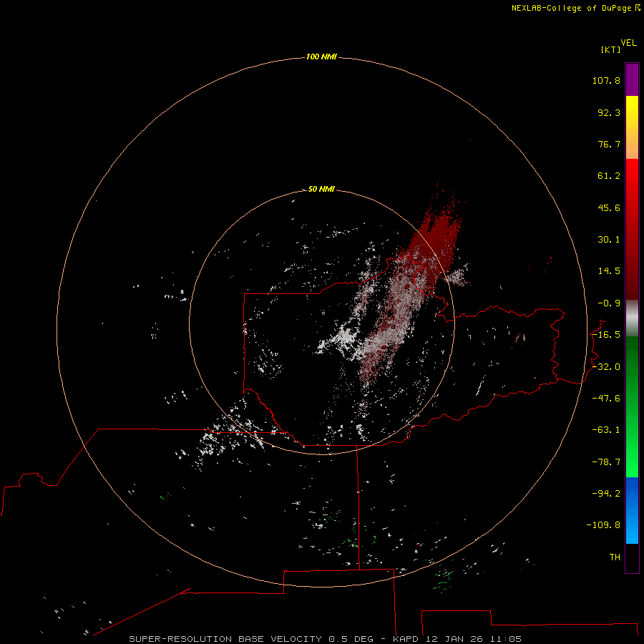The height and width of the screenshot is (644, 644).
Task: Click the -32.0 legend value
Action: coord(606,367)
